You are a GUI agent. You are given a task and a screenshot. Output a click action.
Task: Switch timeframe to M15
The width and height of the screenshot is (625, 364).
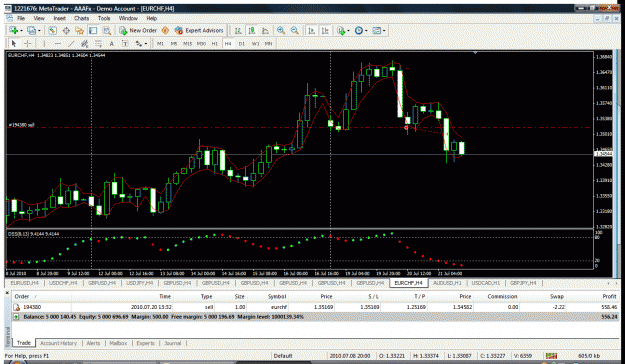(x=187, y=43)
